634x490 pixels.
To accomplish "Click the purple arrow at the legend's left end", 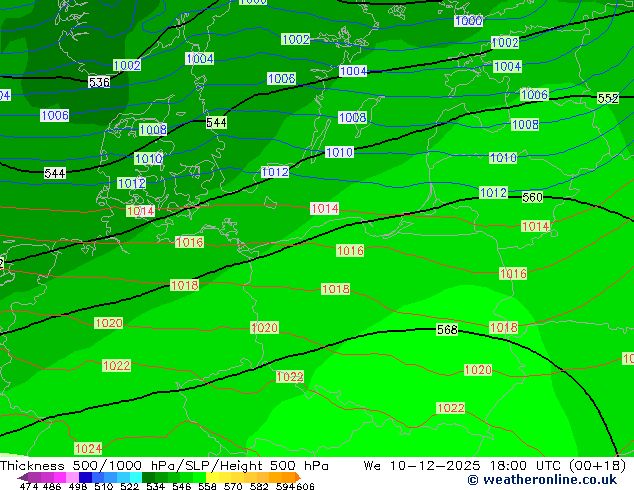I will click(x=23, y=477).
